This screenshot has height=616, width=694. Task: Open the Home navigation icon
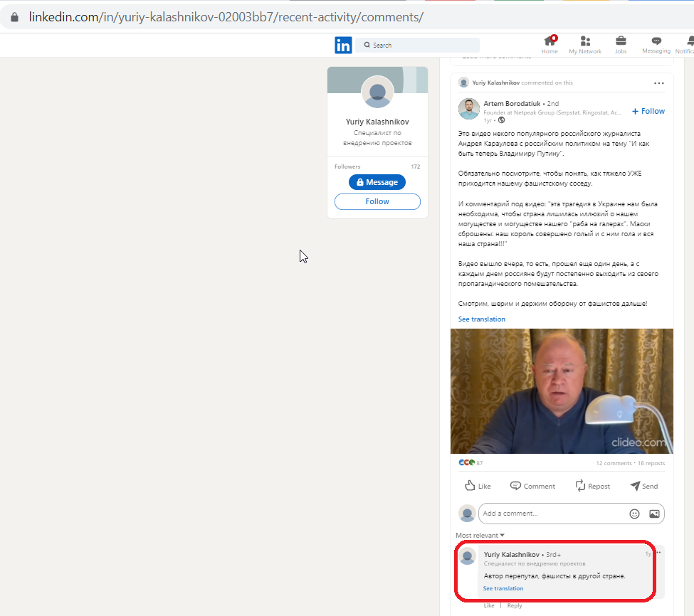pos(550,41)
